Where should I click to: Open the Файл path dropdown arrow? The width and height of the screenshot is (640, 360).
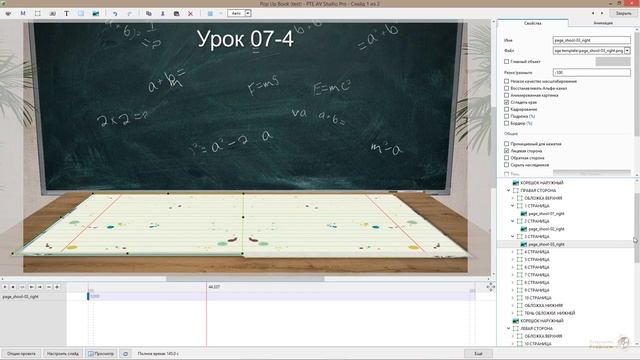[x=627, y=51]
